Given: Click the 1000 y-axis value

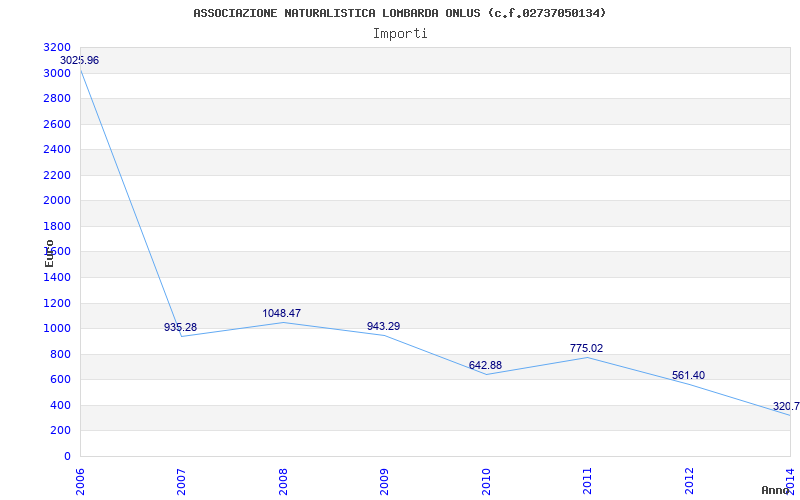Looking at the screenshot, I should click(58, 329).
